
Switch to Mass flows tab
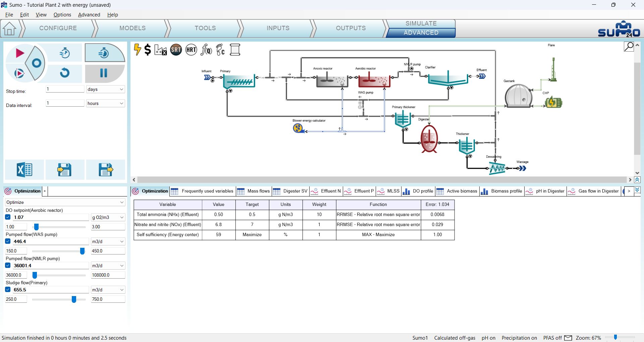click(x=254, y=191)
